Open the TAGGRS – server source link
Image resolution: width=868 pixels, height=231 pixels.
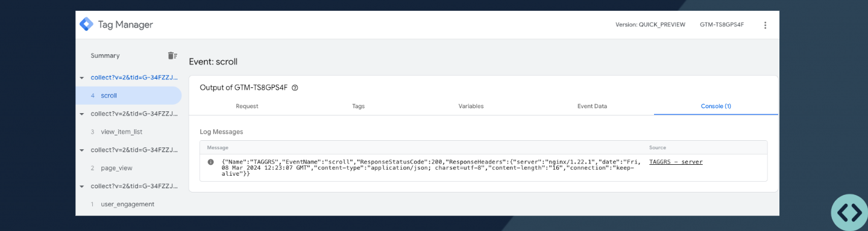(676, 162)
